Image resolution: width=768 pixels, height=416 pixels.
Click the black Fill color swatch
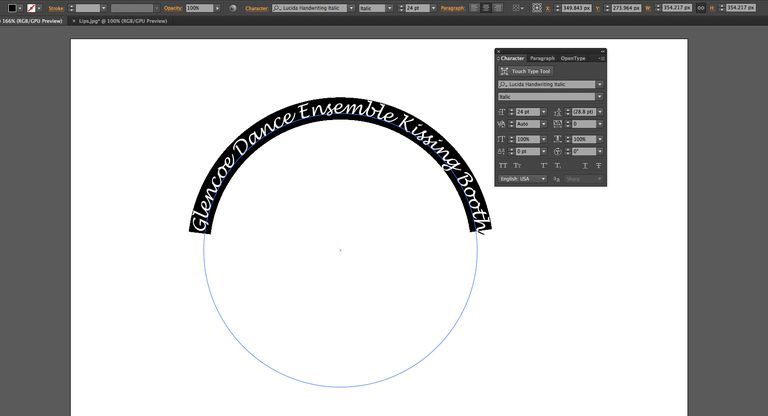tap(12, 8)
